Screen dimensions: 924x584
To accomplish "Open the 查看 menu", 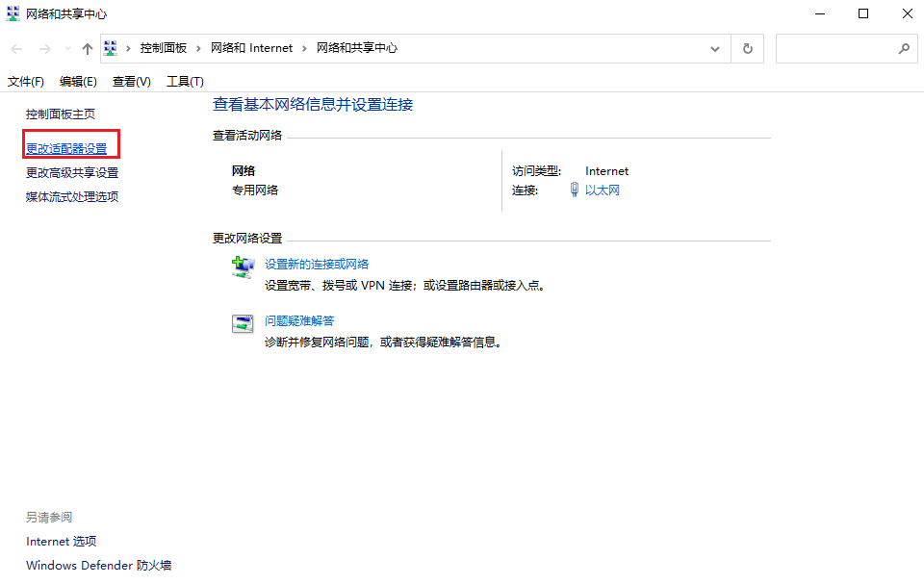I will (x=131, y=81).
